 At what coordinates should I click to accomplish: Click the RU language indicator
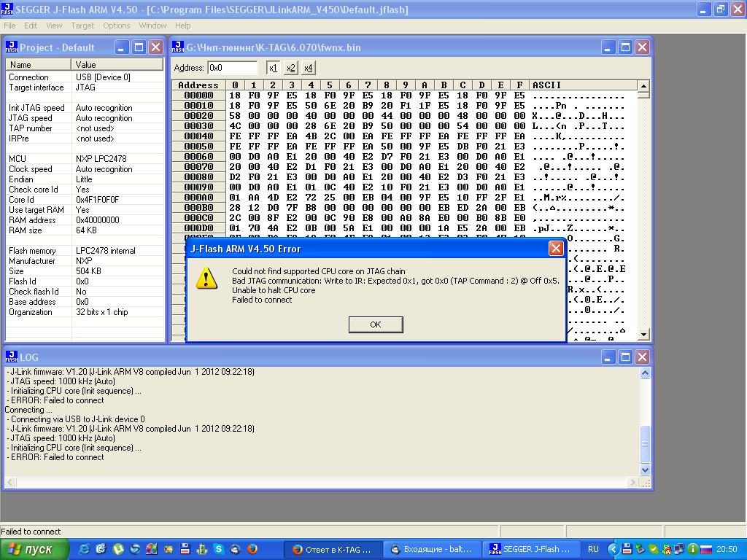pyautogui.click(x=593, y=550)
